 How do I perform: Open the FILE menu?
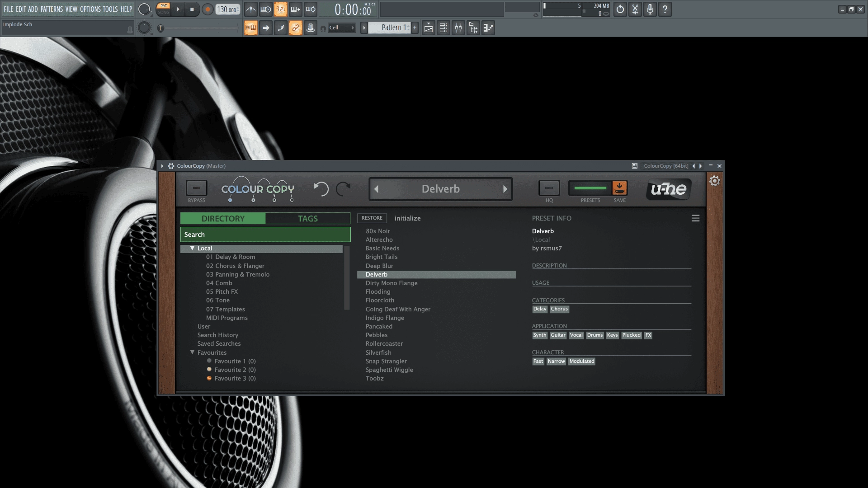[x=8, y=9]
